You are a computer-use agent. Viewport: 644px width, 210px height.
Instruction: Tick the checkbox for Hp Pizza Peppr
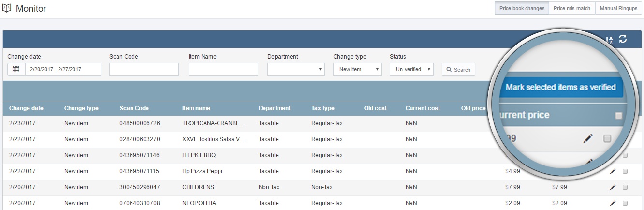(625, 171)
